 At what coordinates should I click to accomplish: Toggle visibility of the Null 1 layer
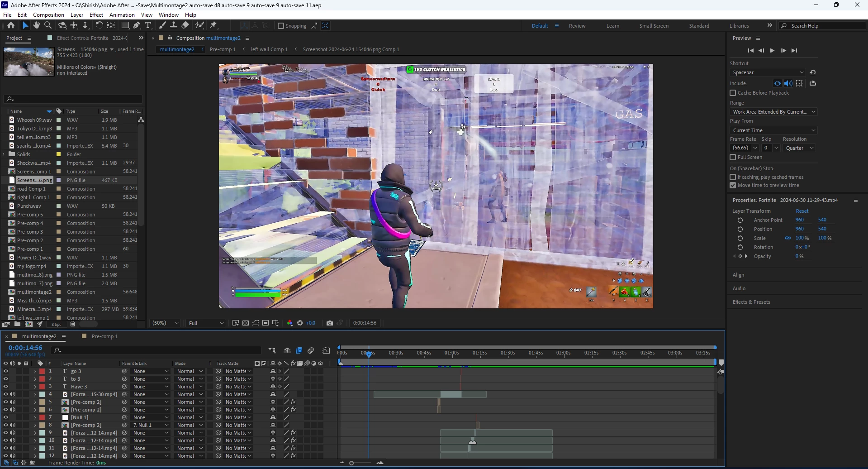(x=6, y=417)
